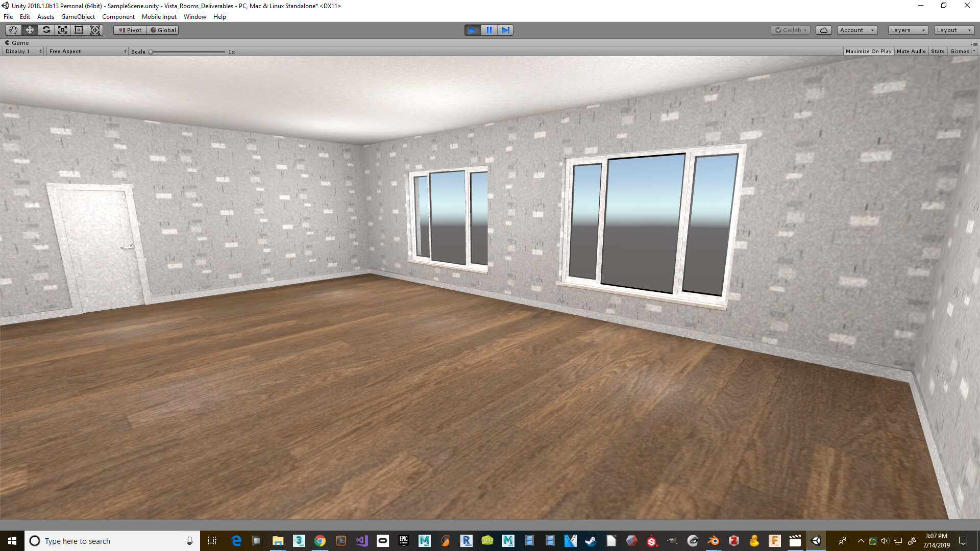Click the Stats button

click(x=937, y=52)
